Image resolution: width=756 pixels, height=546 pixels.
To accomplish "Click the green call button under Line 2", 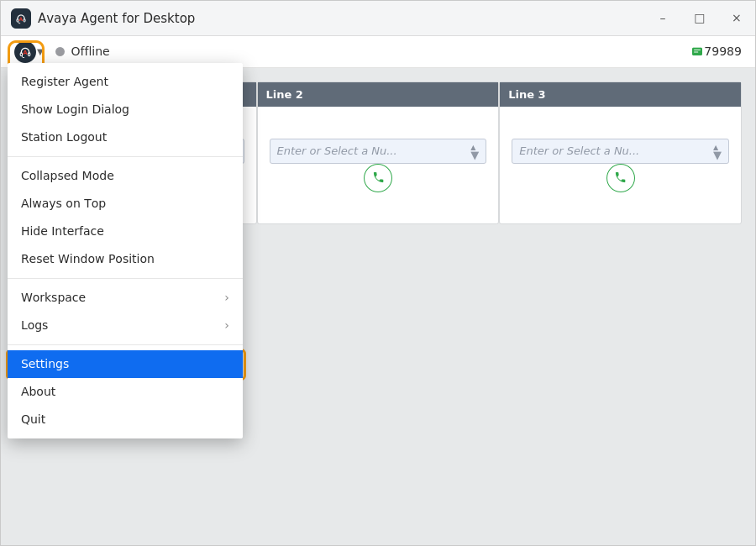I will tap(377, 178).
